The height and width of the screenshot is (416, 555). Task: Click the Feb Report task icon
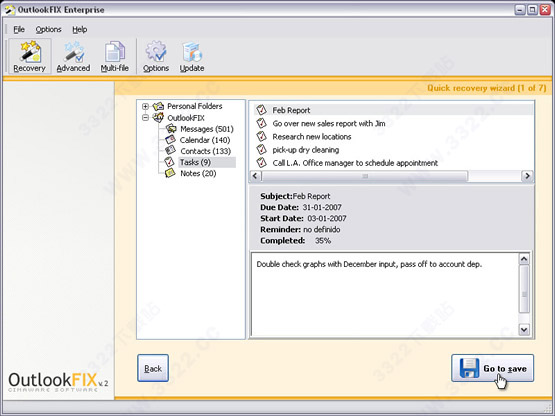[x=261, y=110]
